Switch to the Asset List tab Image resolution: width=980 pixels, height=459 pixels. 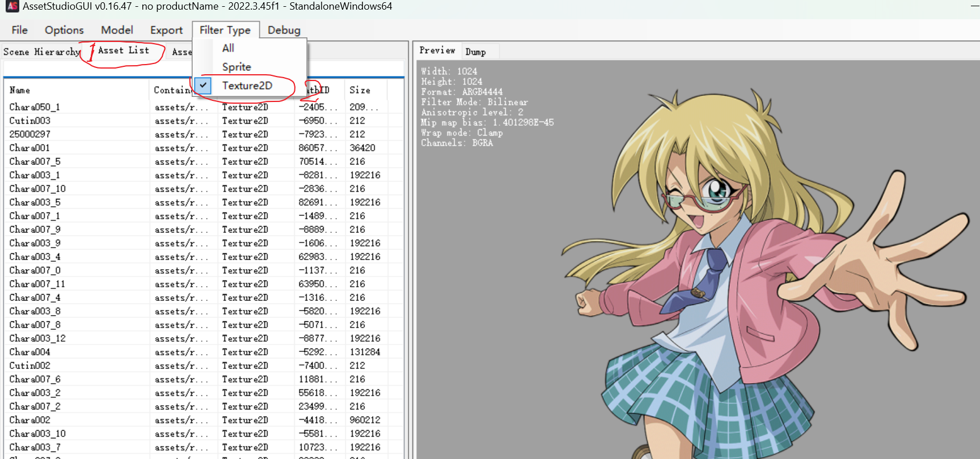(x=124, y=50)
